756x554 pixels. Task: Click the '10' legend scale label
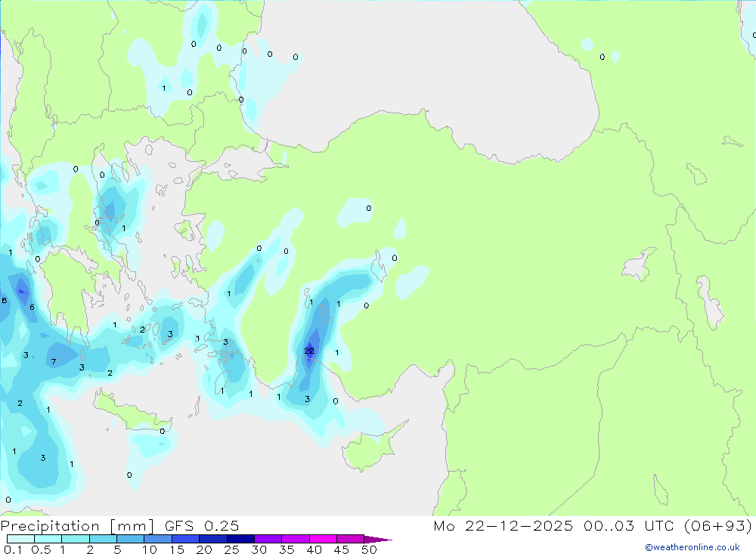150,549
